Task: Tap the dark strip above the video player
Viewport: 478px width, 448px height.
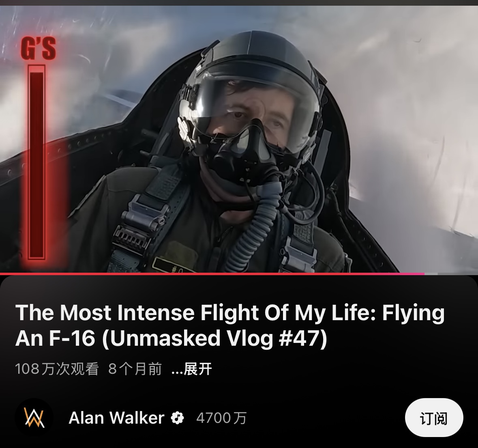Action: tap(239, 3)
